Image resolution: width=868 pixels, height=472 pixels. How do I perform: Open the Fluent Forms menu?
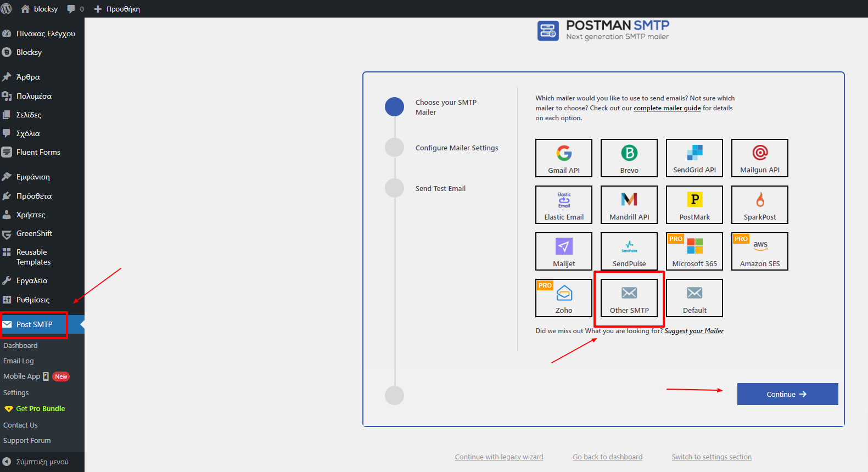click(x=42, y=152)
